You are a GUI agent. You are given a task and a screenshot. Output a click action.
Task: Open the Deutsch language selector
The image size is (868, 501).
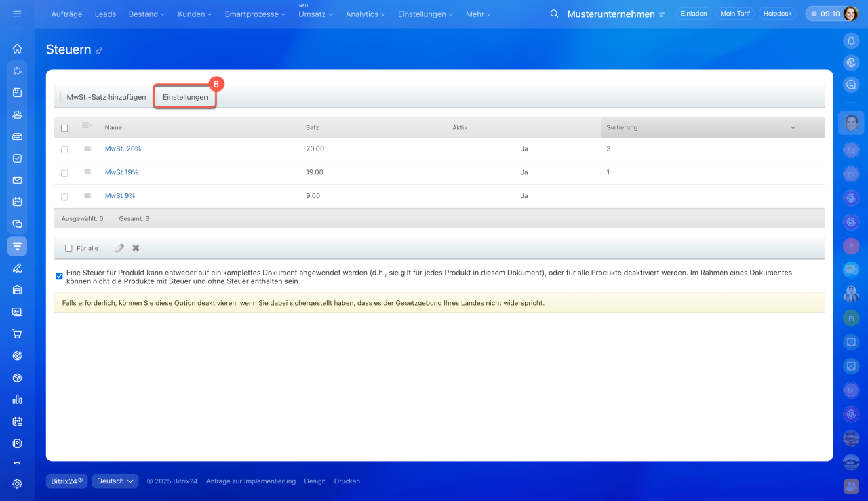click(x=115, y=481)
